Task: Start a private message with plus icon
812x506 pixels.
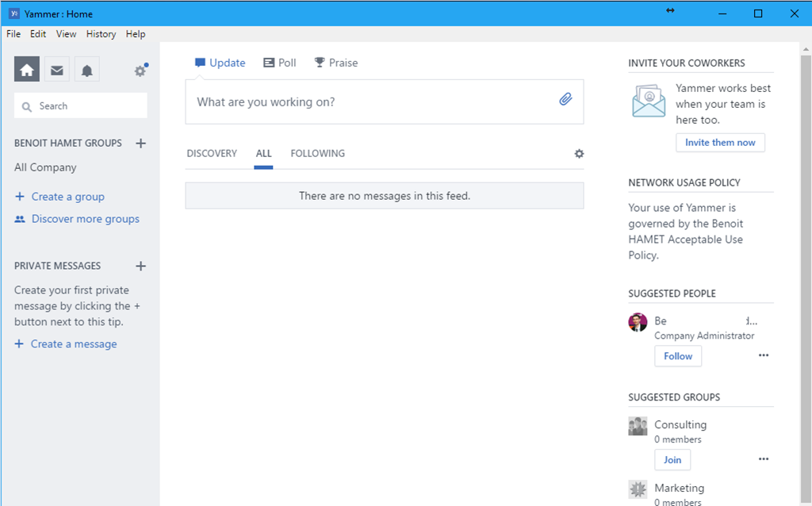Action: pyautogui.click(x=140, y=266)
